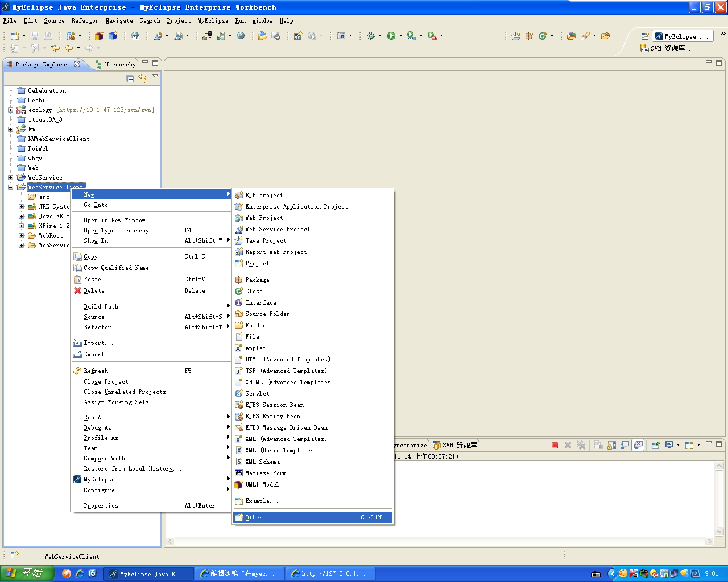Open the File menu

point(10,21)
